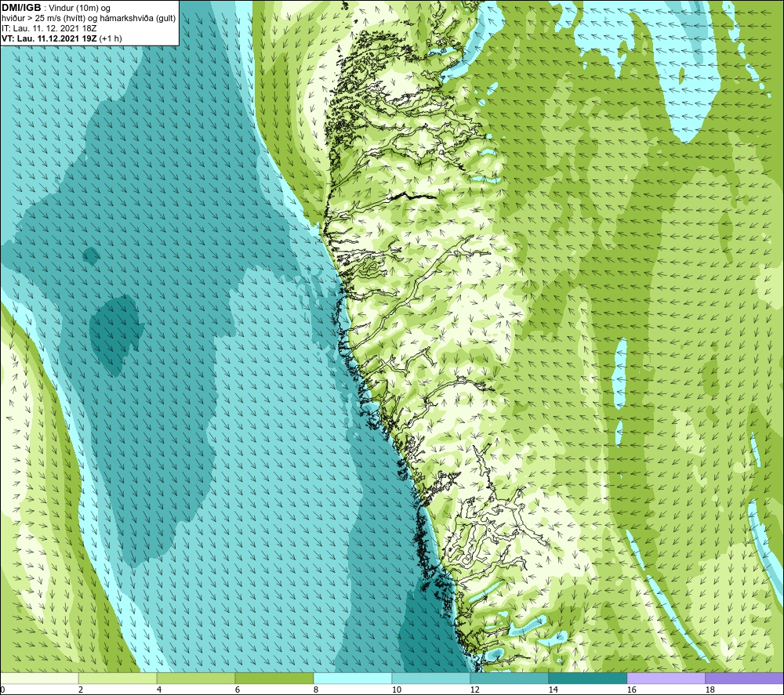Viewport: 784px width, 695px height.
Task: Click the scale label '10'
Action: tap(397, 690)
